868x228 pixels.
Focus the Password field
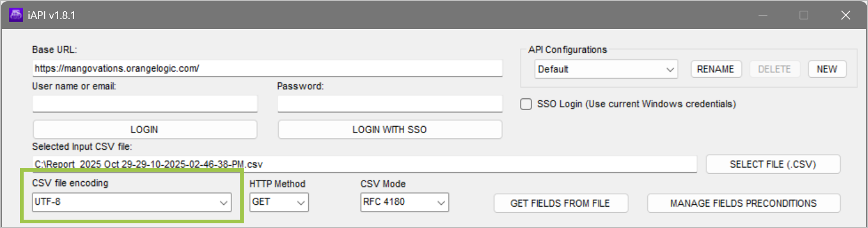coord(390,104)
